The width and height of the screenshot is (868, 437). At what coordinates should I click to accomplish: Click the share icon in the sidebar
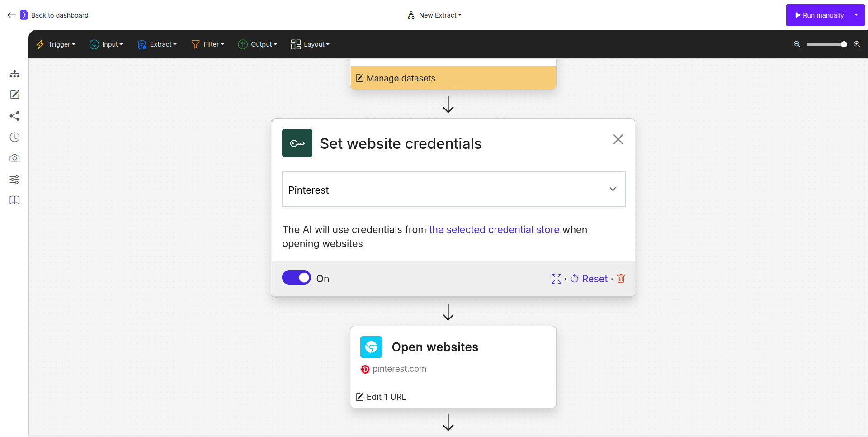point(14,116)
